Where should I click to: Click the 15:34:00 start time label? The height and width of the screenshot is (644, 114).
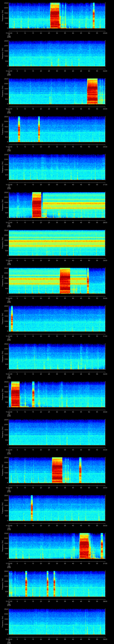click(x=9, y=487)
